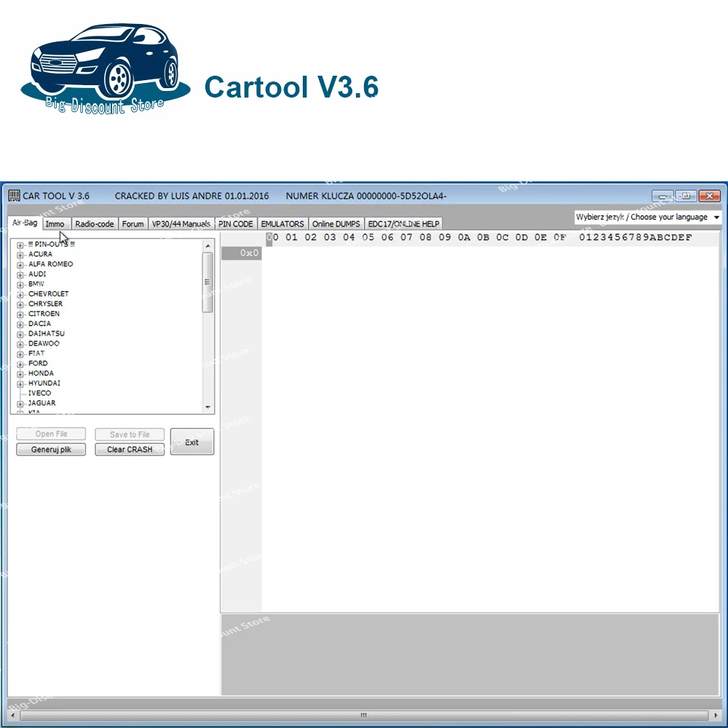Select the ALFA ROMEO brand label
Screen dimensions: 728x728
pos(51,264)
